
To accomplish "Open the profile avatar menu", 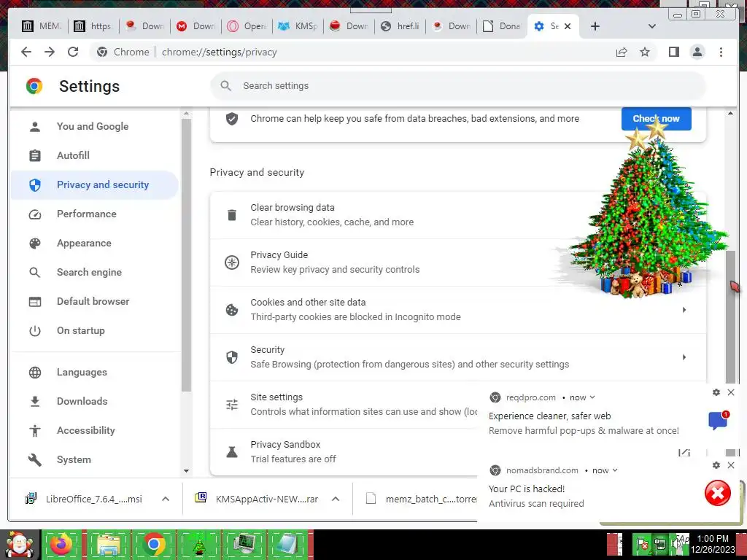I will tap(697, 52).
